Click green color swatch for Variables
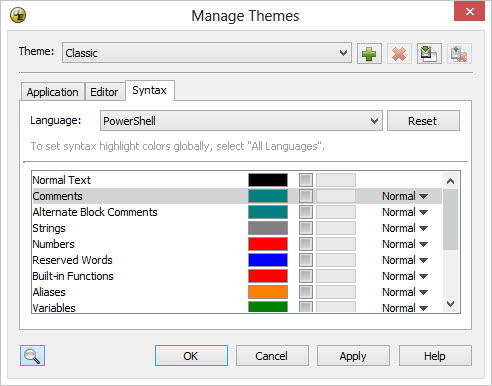The height and width of the screenshot is (386, 492). (268, 307)
